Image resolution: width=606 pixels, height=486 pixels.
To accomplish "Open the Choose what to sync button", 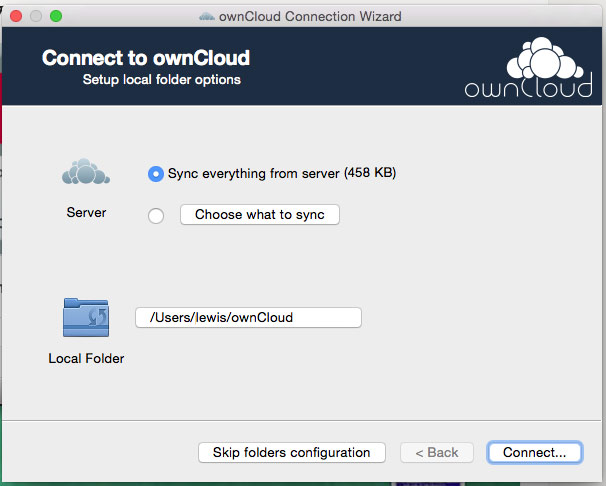I will [x=260, y=214].
